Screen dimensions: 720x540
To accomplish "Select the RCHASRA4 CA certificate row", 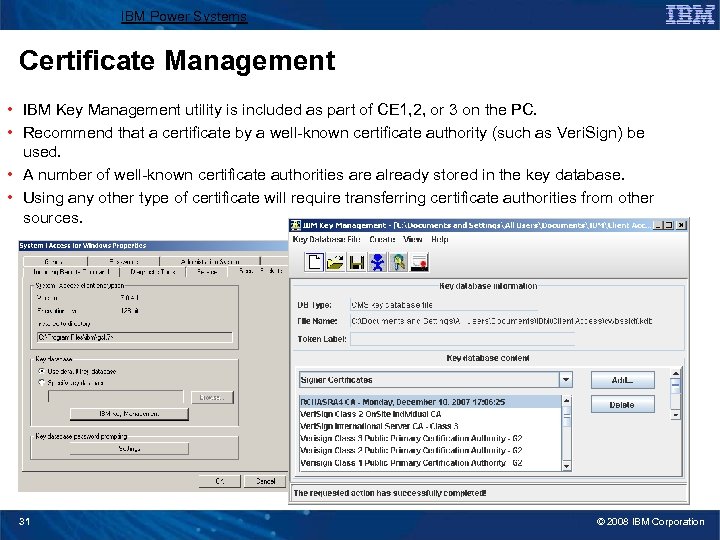I will point(430,402).
